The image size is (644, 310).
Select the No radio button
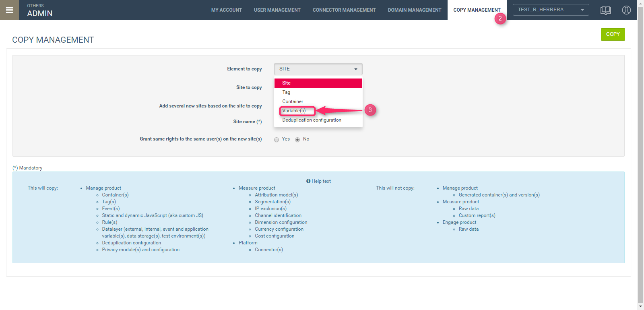point(297,140)
